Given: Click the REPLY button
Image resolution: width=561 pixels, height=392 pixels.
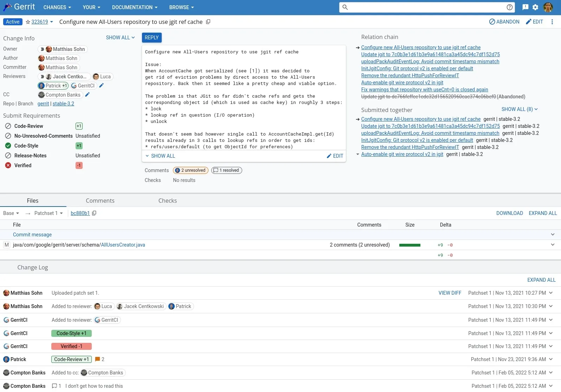Looking at the screenshot, I should [151, 38].
